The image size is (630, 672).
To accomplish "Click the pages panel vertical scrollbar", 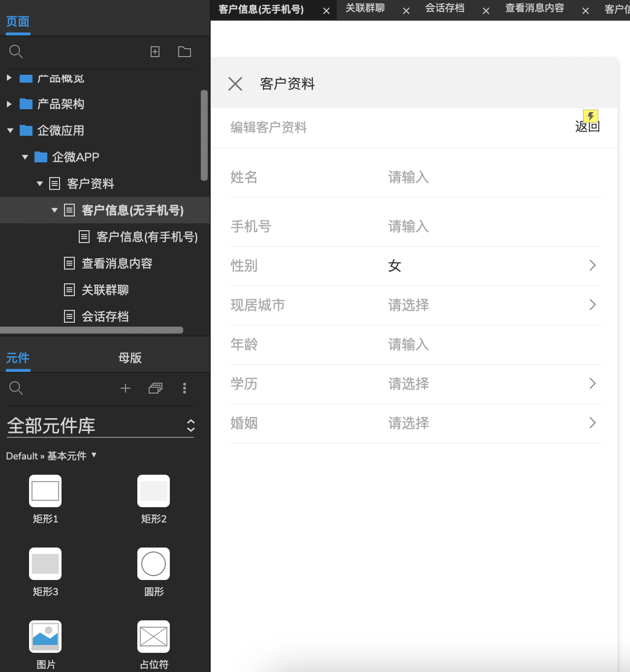I will click(204, 135).
